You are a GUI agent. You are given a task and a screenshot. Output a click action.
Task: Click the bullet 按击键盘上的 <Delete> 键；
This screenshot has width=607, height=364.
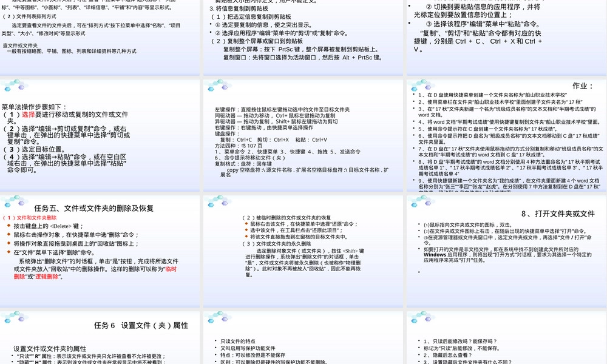(x=49, y=226)
